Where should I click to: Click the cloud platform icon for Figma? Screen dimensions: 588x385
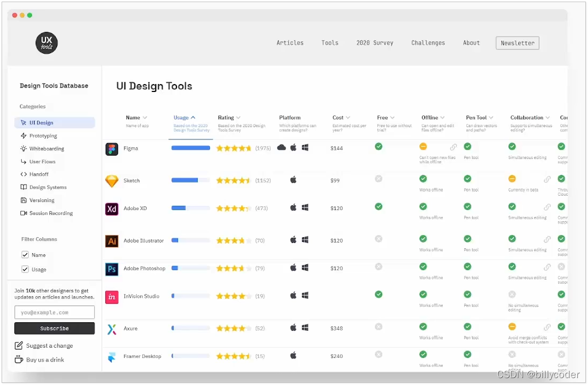pyautogui.click(x=281, y=147)
